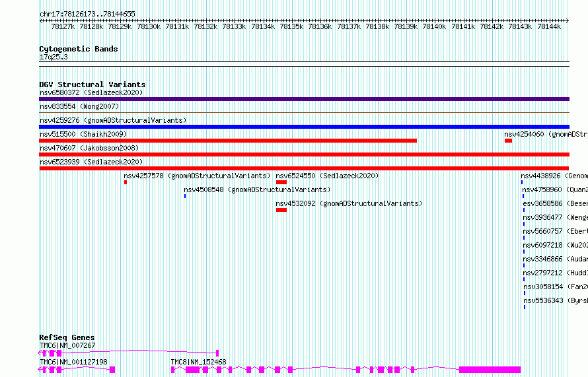Open the nsv4254060 variant label
The height and width of the screenshot is (377, 588).
click(x=546, y=134)
